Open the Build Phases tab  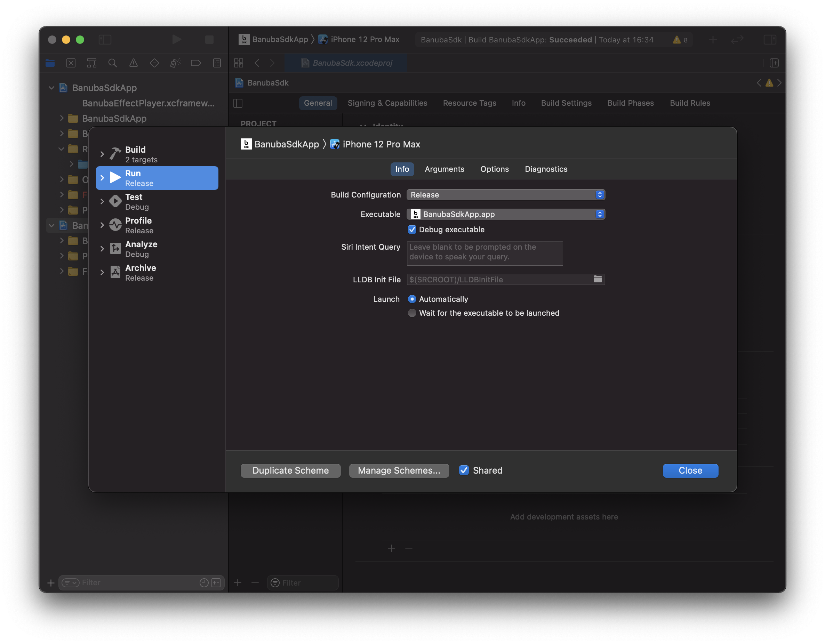[x=630, y=103]
